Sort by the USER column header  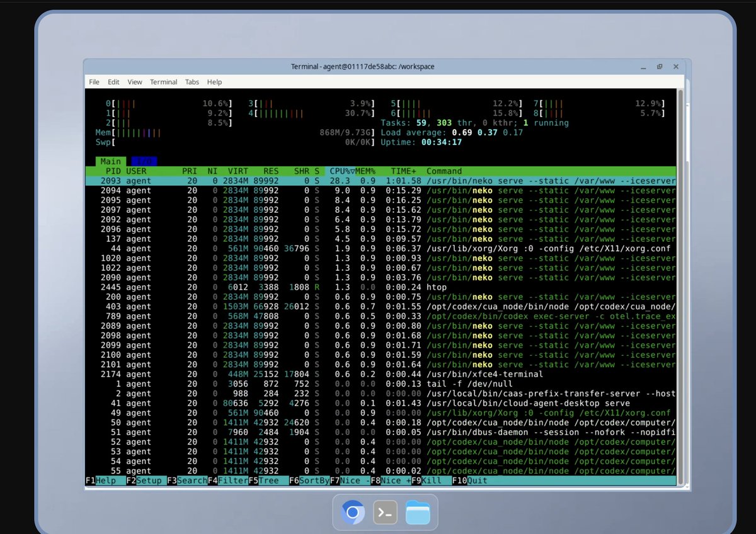coord(136,171)
